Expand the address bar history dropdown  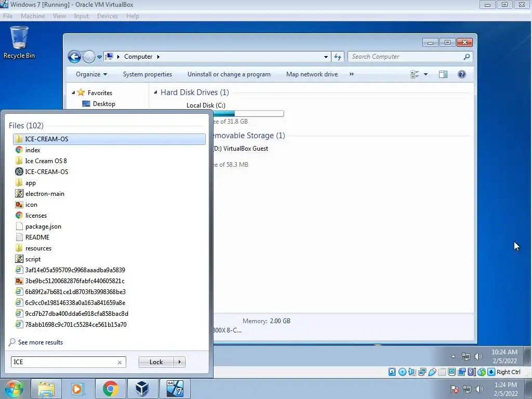tap(326, 57)
